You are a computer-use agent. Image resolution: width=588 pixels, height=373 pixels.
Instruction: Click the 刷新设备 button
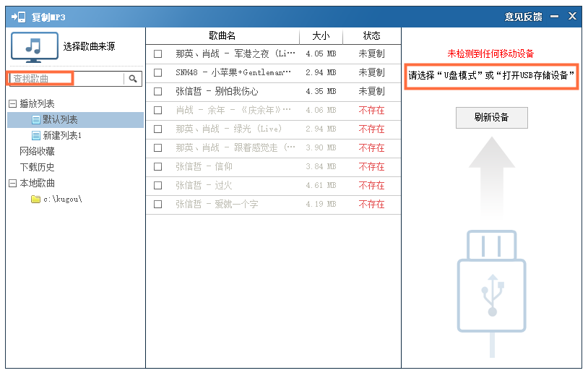point(492,118)
